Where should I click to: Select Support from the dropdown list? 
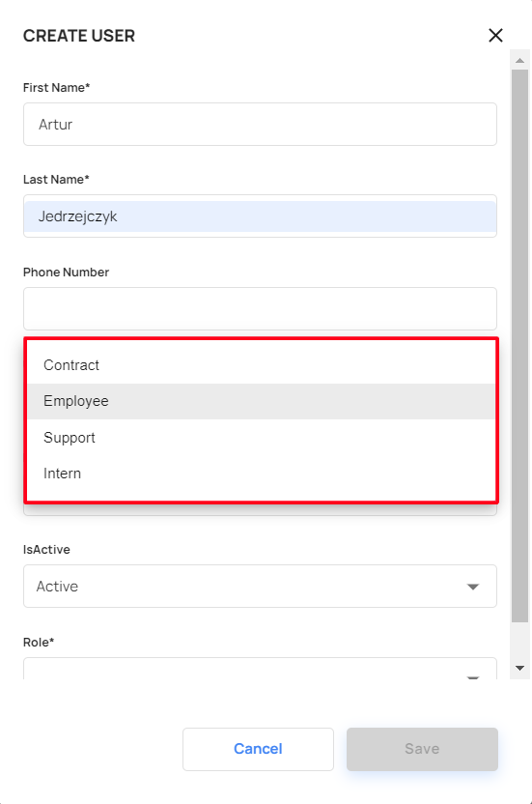261,438
